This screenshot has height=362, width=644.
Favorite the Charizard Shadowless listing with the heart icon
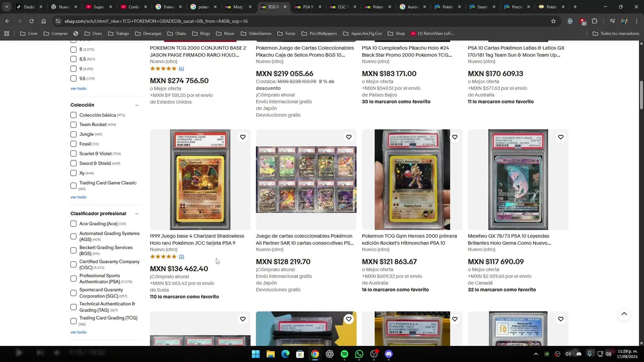[x=243, y=137]
